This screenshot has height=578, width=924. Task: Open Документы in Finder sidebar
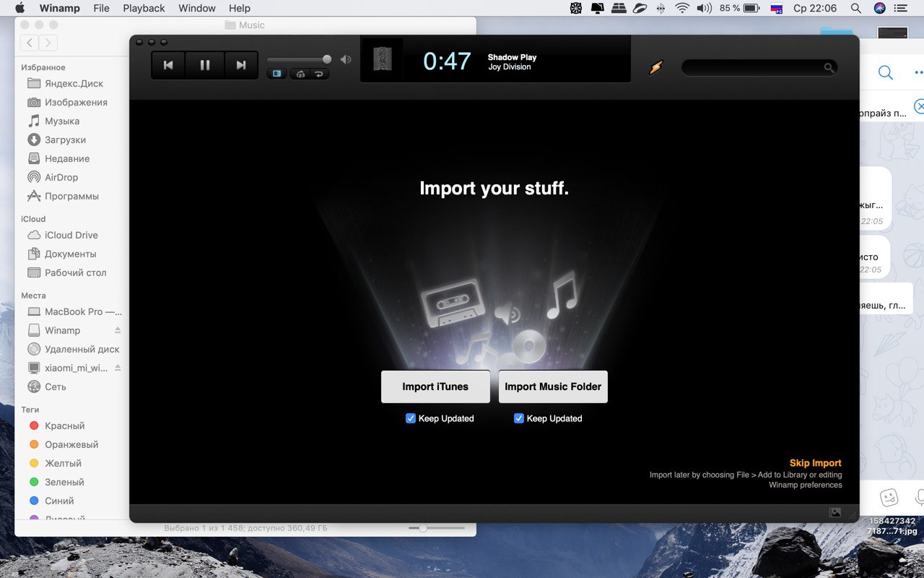point(69,254)
